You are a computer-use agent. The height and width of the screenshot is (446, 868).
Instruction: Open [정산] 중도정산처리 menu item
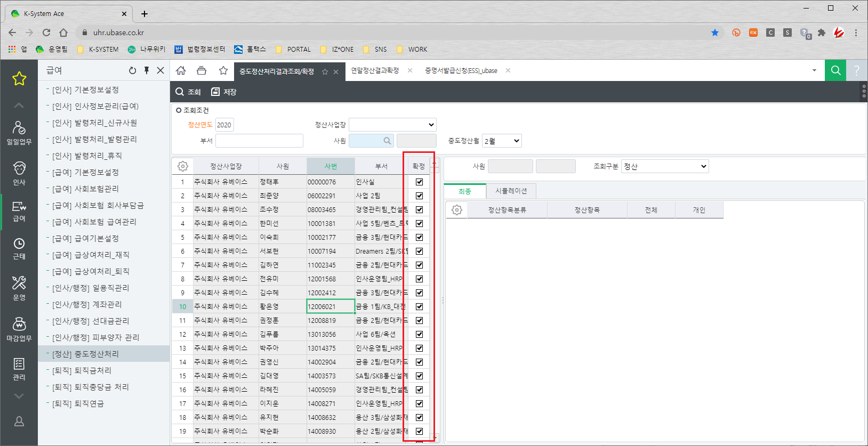104,354
